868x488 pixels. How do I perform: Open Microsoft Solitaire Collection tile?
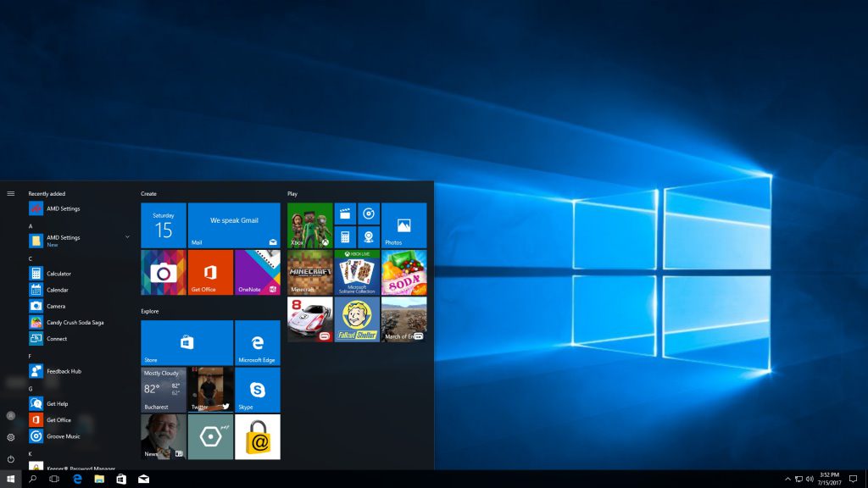point(357,272)
